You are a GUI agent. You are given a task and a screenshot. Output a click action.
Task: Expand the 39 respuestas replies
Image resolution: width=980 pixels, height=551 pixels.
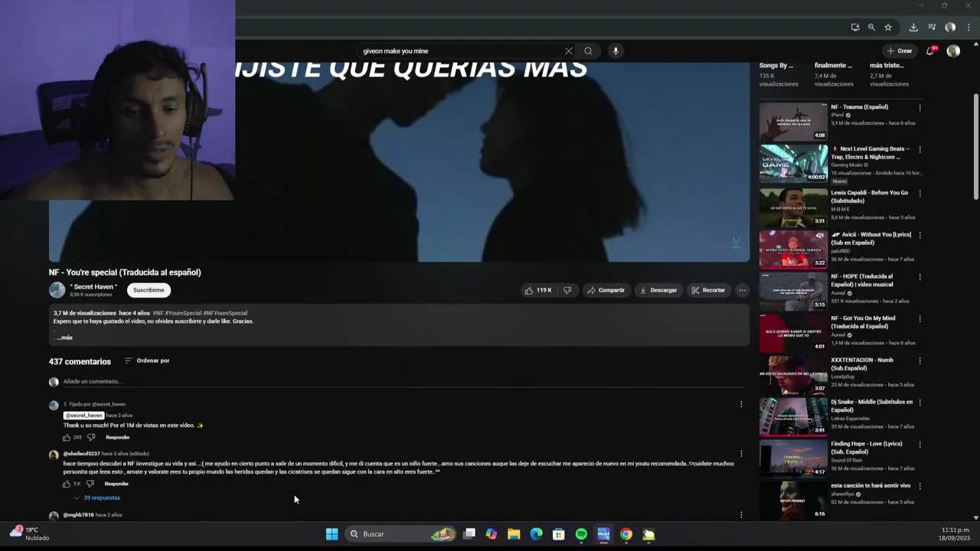(96, 497)
